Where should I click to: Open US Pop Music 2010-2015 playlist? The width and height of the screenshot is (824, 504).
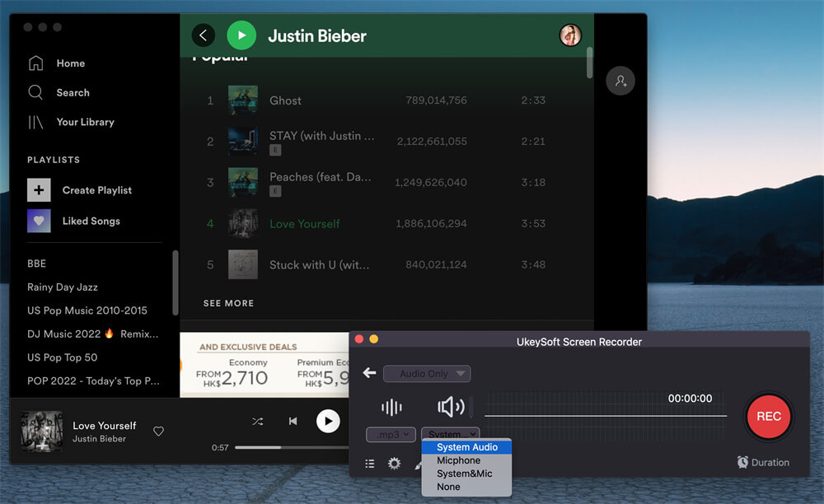pos(87,310)
